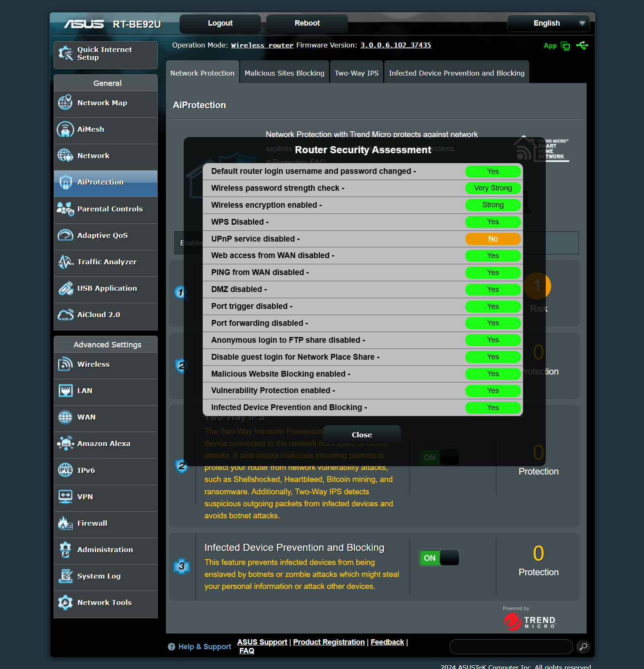Click the AiMesh sidebar icon
This screenshot has width=644, height=669.
tap(65, 129)
